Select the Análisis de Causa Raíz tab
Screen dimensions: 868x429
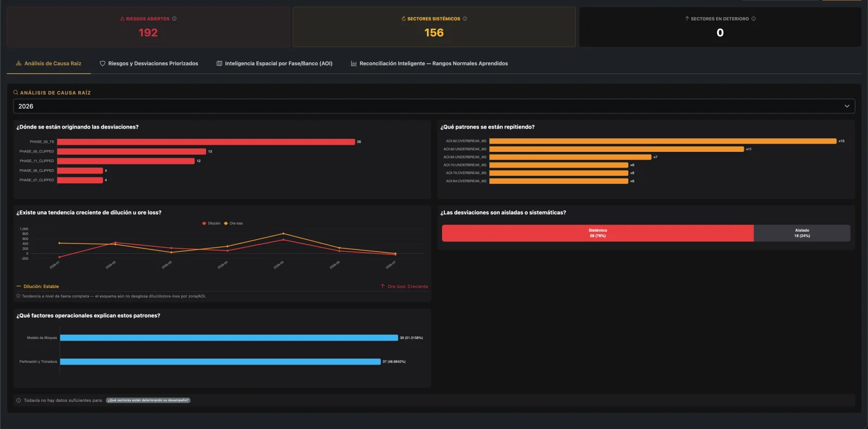(49, 63)
